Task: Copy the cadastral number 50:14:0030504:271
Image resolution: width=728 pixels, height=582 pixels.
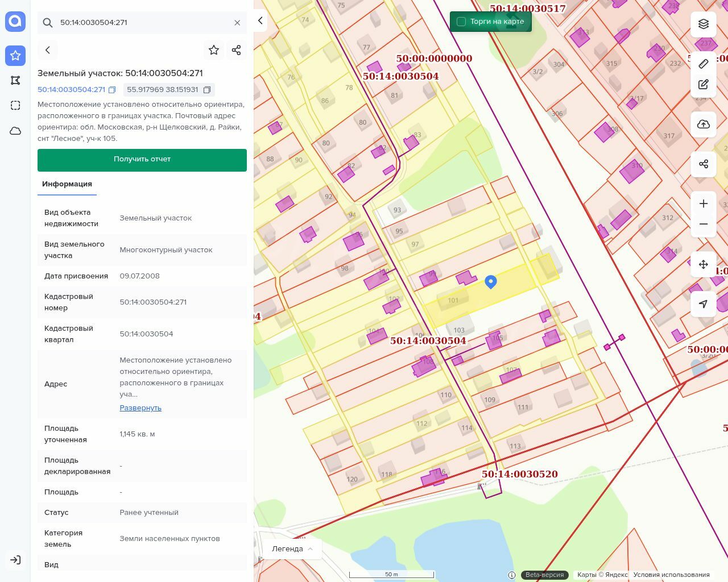Action: (112, 90)
